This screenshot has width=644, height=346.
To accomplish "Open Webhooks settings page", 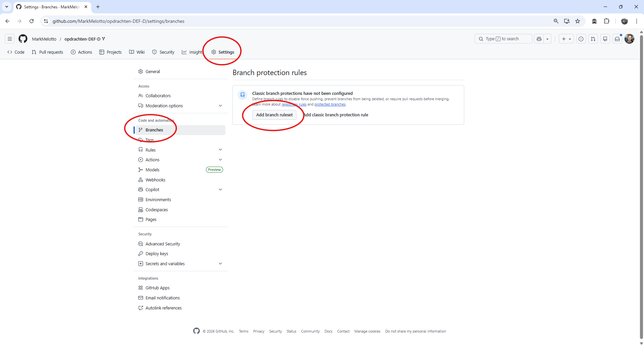I will [x=180, y=180].
